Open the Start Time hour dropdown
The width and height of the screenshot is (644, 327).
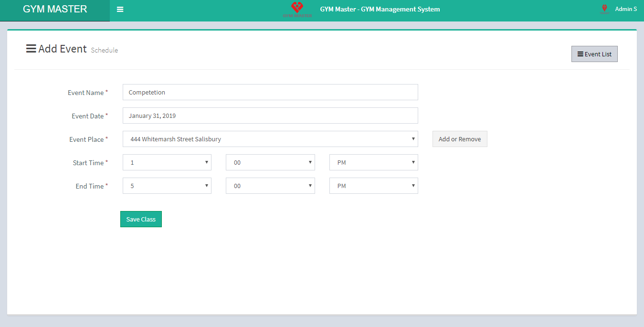[167, 162]
